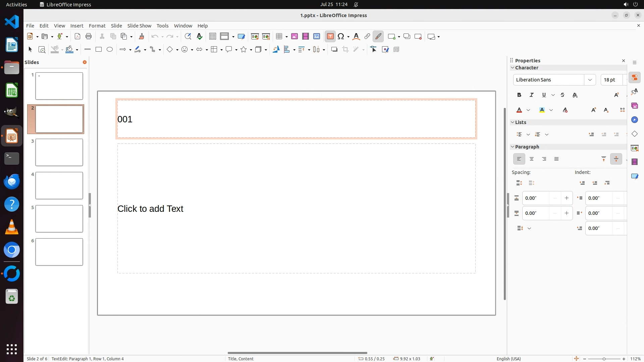This screenshot has height=362, width=644.
Task: Open the Slide Show menu
Action: [x=139, y=26]
